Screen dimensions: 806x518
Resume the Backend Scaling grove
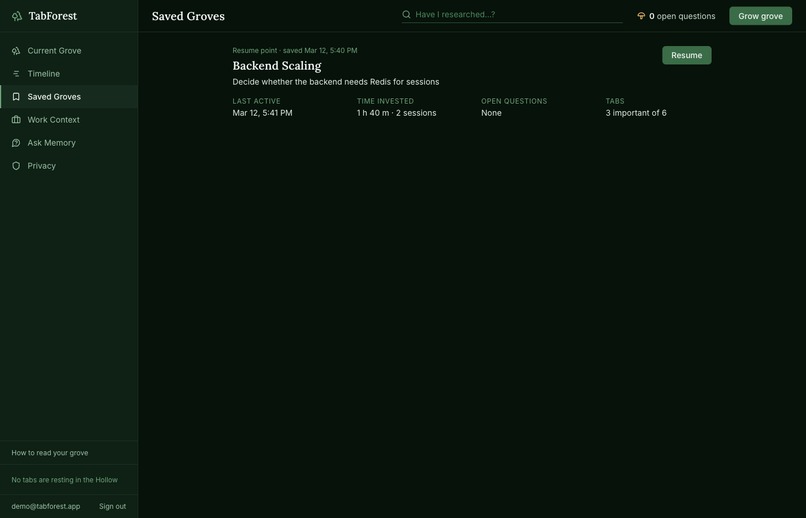686,56
